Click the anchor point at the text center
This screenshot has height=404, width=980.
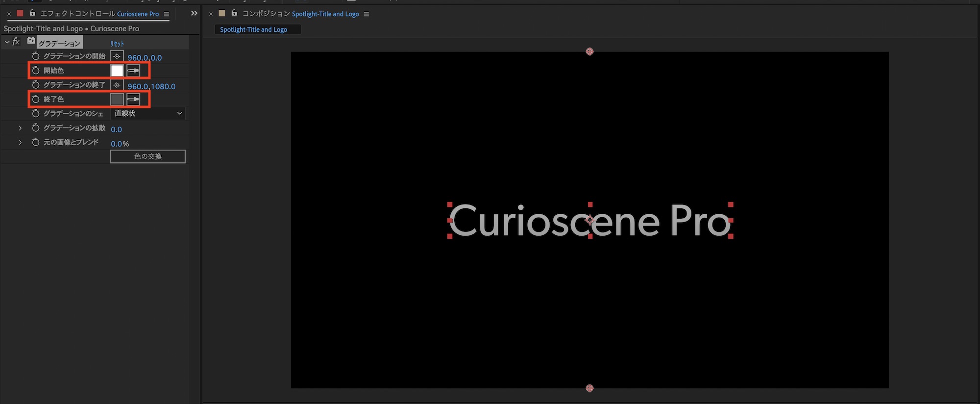coord(590,220)
